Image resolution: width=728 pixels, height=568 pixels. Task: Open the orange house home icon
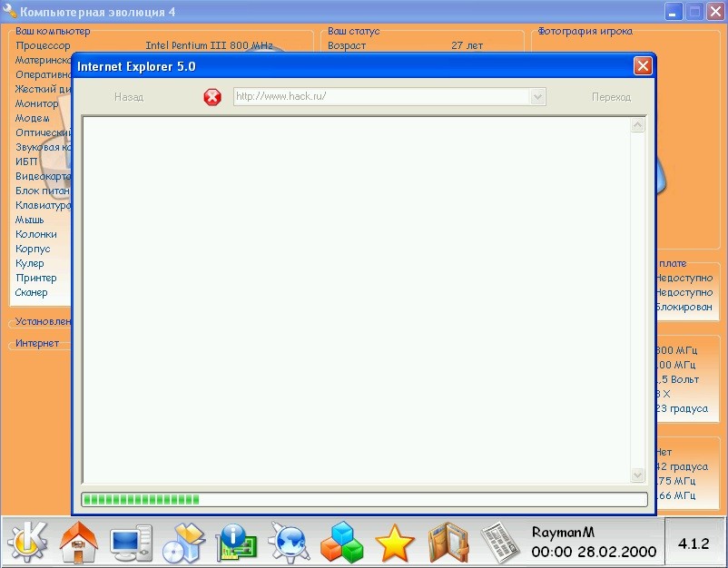tap(79, 542)
